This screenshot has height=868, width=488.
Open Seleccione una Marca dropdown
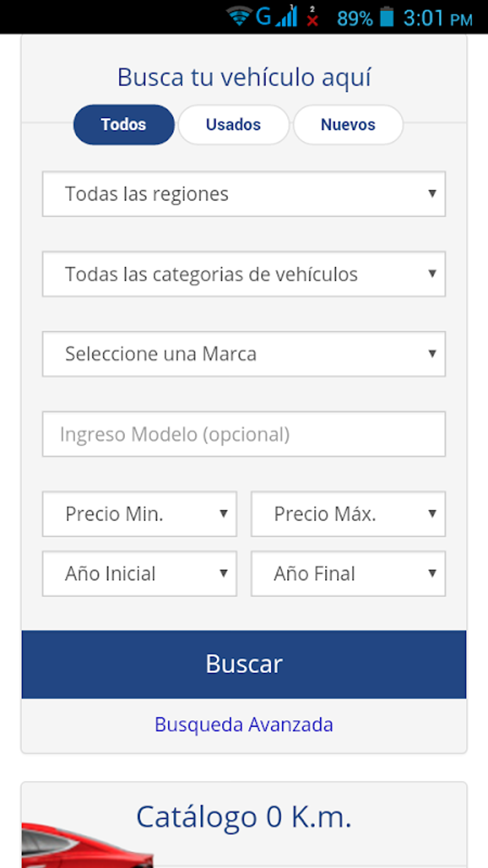point(244,354)
